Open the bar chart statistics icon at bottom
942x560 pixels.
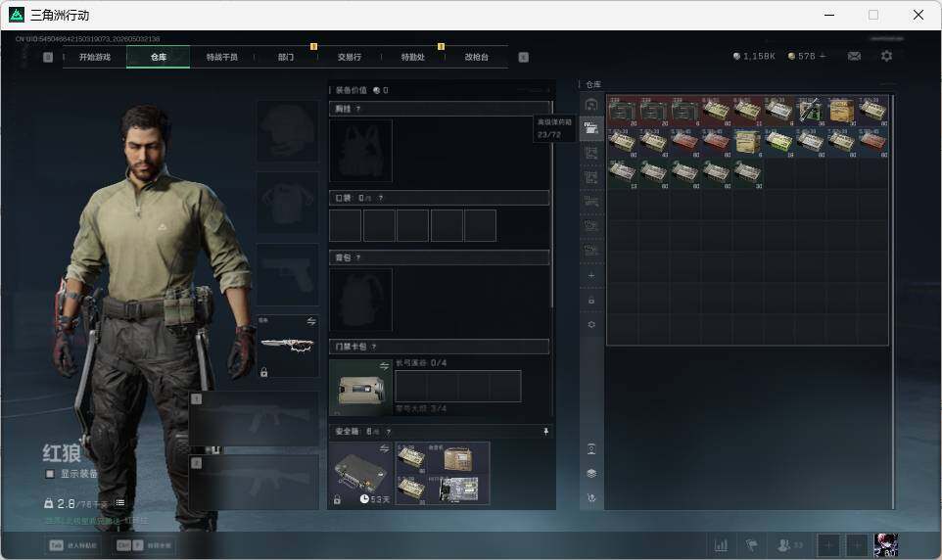coord(721,545)
